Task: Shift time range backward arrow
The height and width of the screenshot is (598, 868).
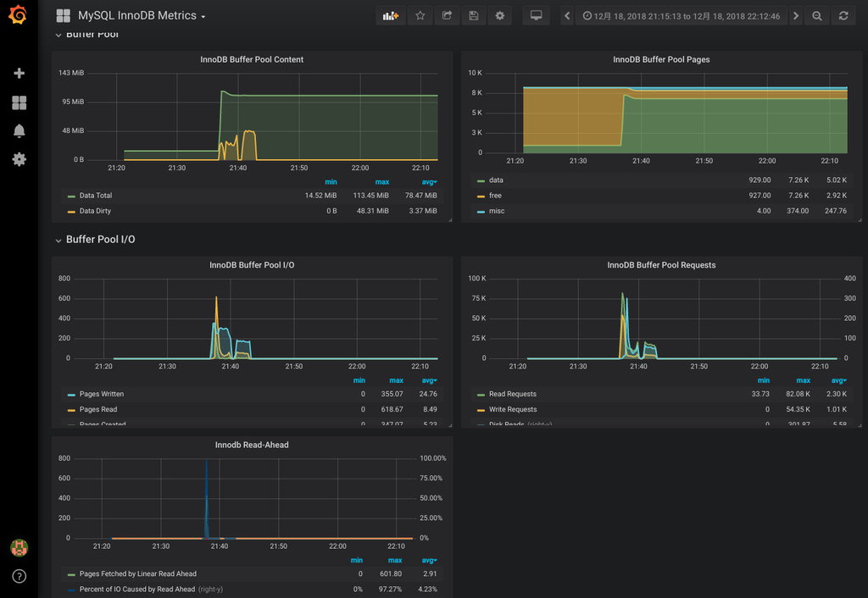Action: pyautogui.click(x=567, y=15)
